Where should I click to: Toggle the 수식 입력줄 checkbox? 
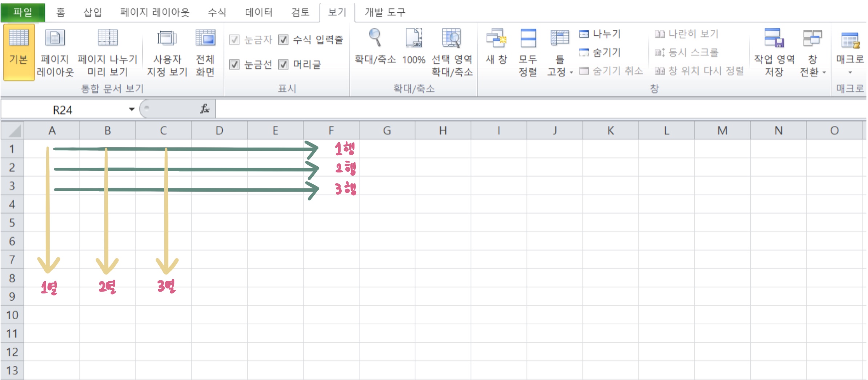coord(283,39)
